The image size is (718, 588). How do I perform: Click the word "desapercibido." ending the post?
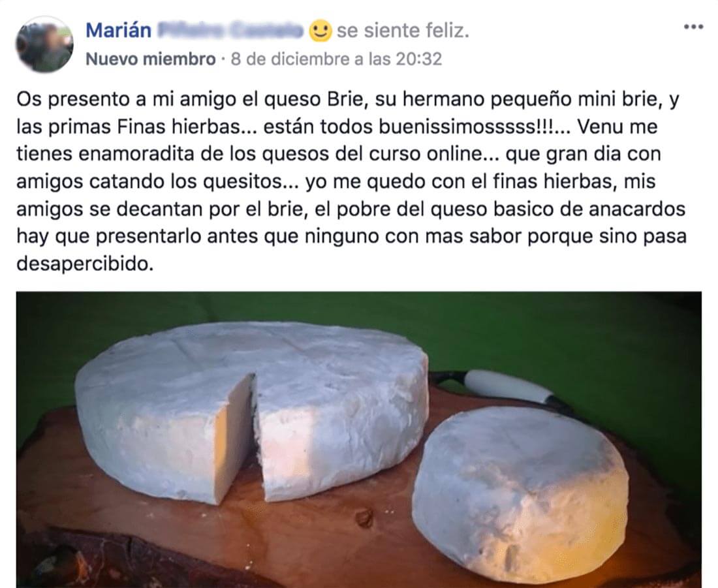coord(85,264)
